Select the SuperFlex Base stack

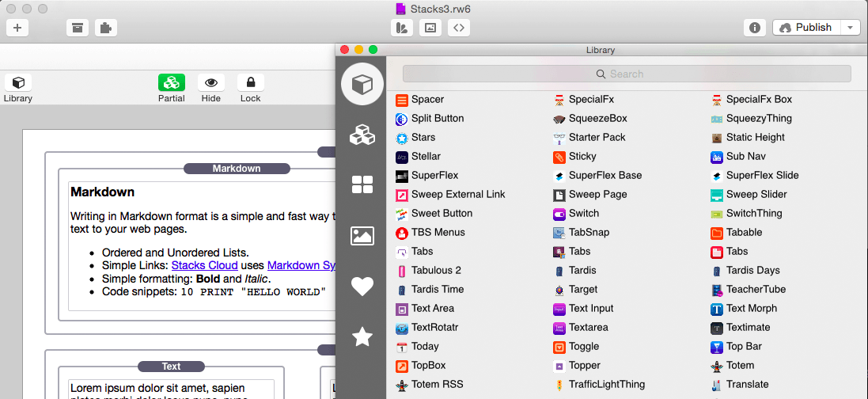(x=597, y=176)
